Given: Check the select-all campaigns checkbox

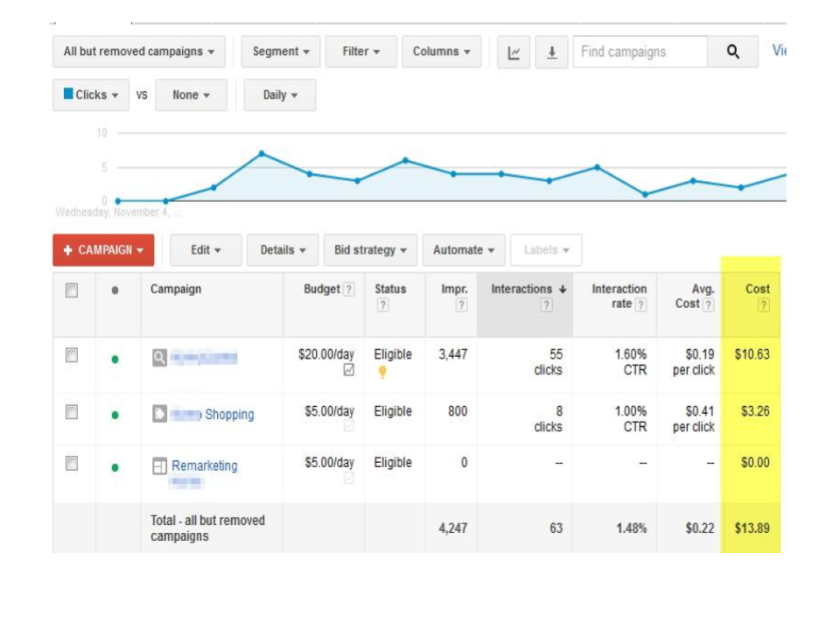Looking at the screenshot, I should coord(73,289).
